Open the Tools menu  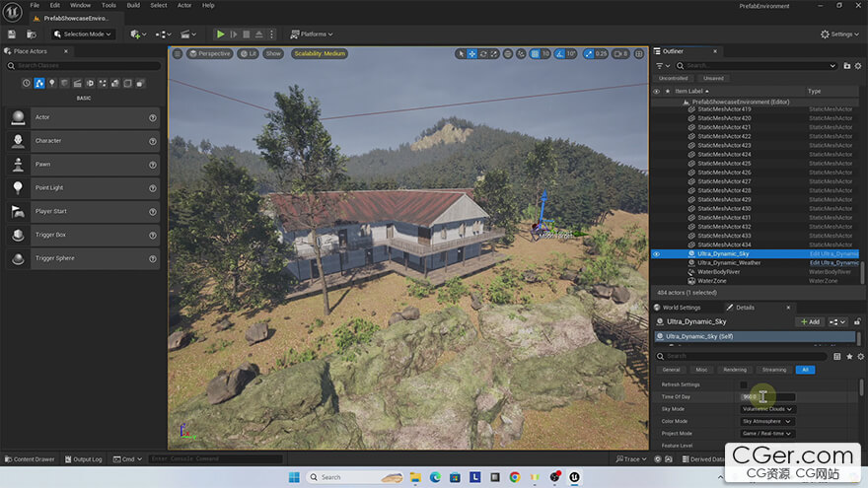point(109,5)
